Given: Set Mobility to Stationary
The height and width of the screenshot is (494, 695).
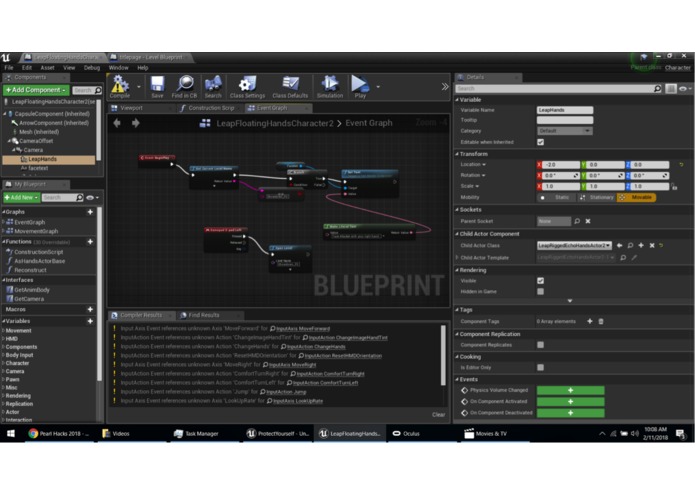Looking at the screenshot, I should (x=597, y=197).
